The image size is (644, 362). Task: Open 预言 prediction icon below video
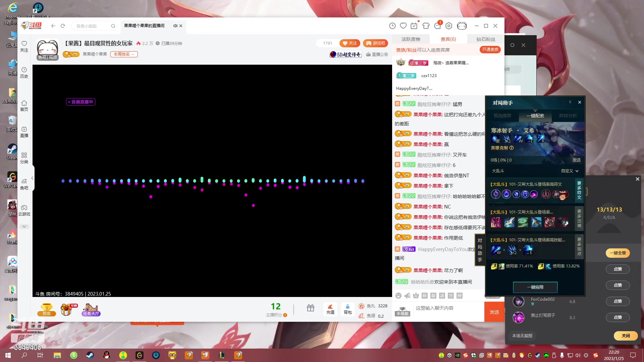pos(47,309)
